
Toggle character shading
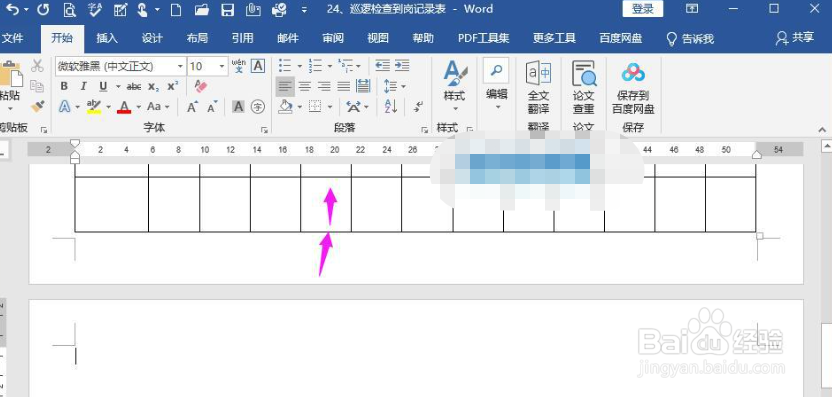(239, 107)
